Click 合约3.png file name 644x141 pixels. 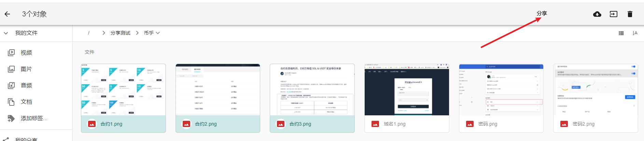click(300, 124)
